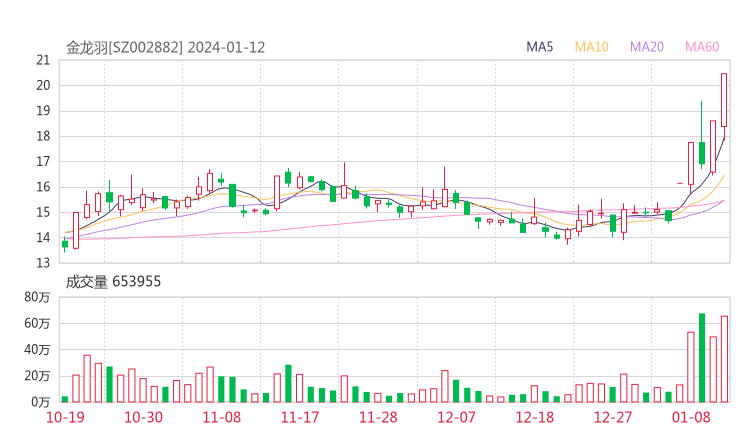Click the 12-27 date axis label

[613, 417]
